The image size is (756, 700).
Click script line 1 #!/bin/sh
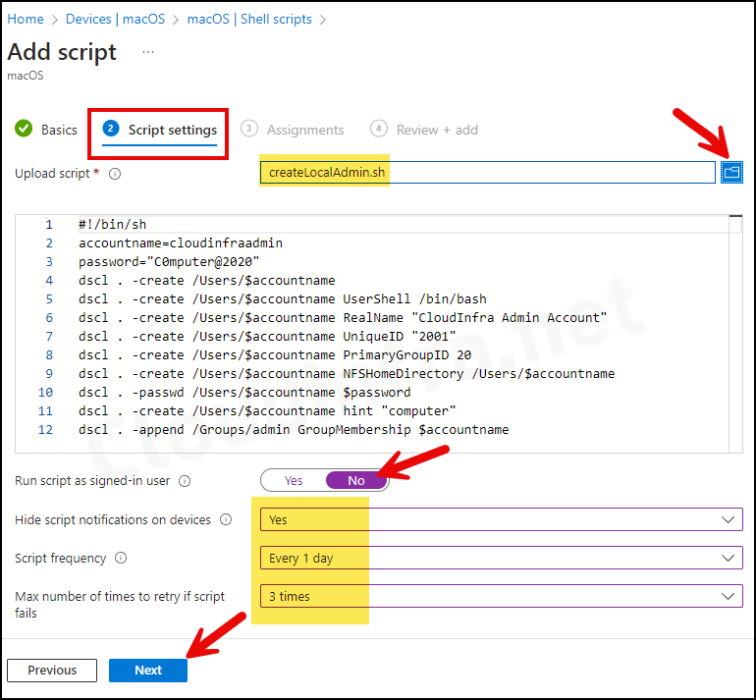[x=112, y=225]
